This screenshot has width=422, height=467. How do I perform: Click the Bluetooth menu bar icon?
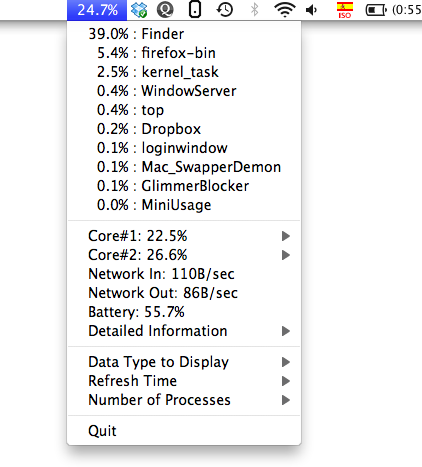pyautogui.click(x=254, y=10)
